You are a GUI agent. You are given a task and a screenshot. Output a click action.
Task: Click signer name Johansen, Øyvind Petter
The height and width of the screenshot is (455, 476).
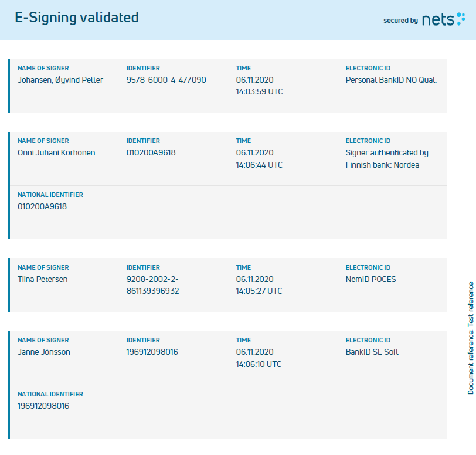tap(60, 80)
